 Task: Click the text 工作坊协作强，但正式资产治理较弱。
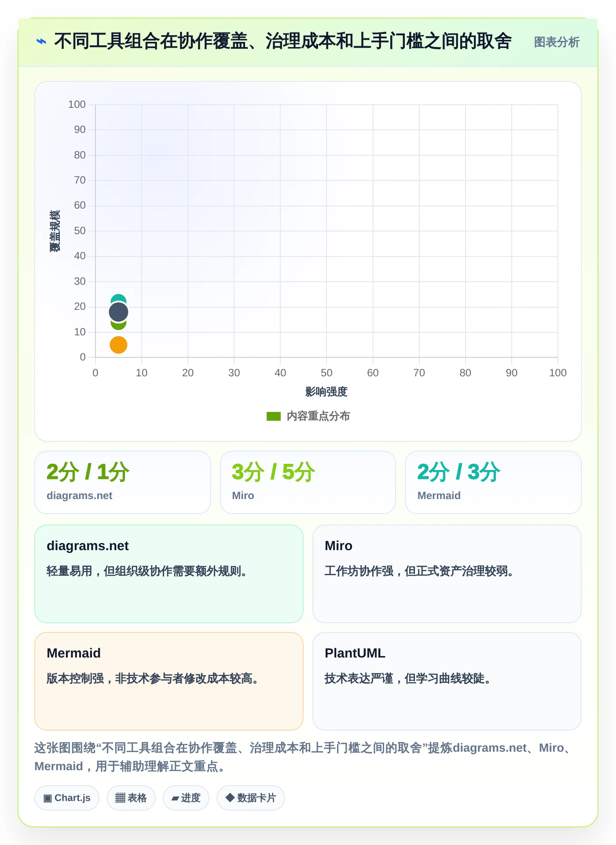pyautogui.click(x=420, y=571)
